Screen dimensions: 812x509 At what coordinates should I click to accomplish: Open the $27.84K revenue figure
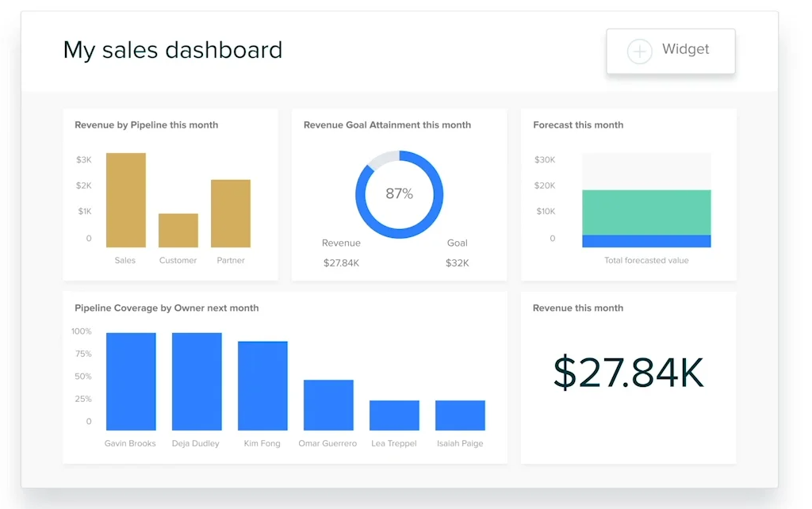(628, 373)
